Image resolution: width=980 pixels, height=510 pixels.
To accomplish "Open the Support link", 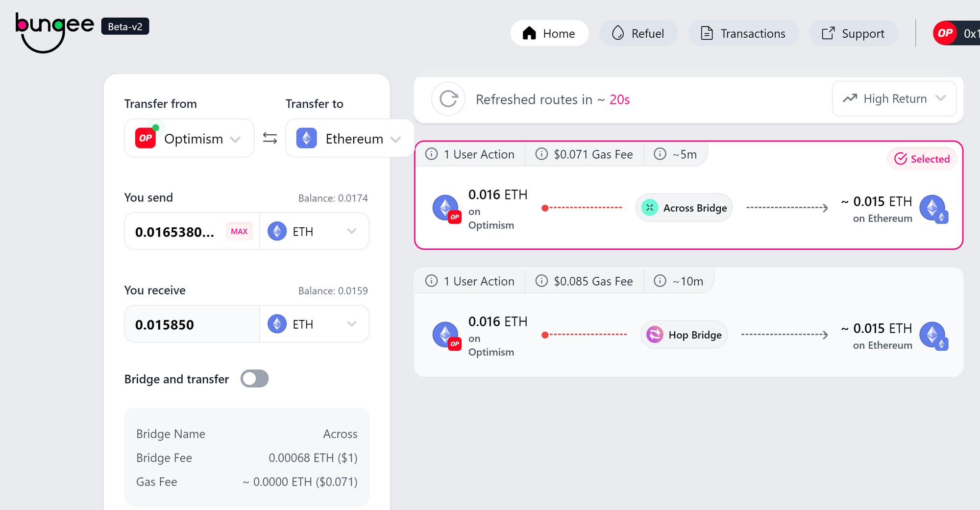I will [x=853, y=33].
